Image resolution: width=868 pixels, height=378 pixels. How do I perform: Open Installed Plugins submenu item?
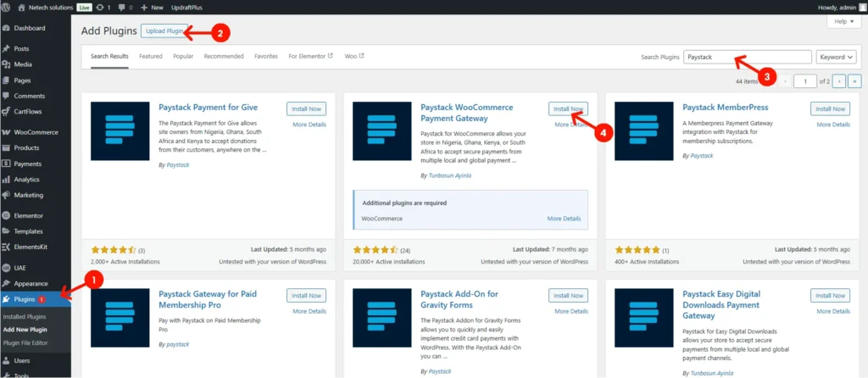(x=25, y=317)
